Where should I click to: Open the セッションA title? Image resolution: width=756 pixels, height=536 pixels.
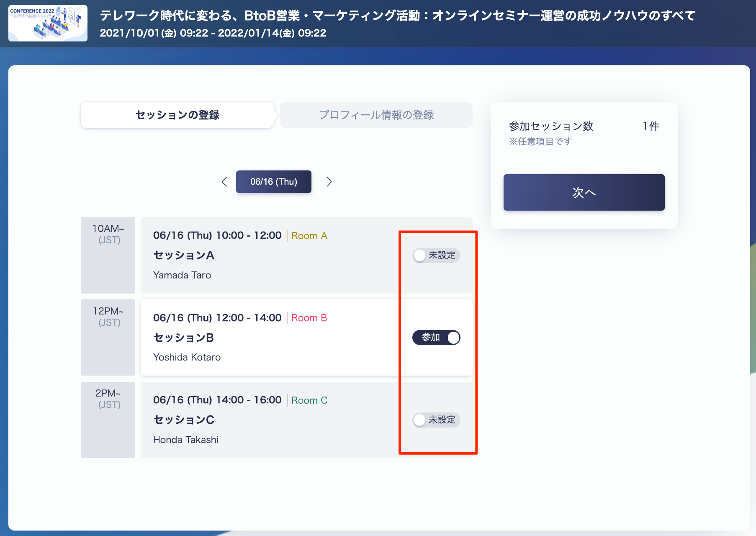[x=184, y=255]
